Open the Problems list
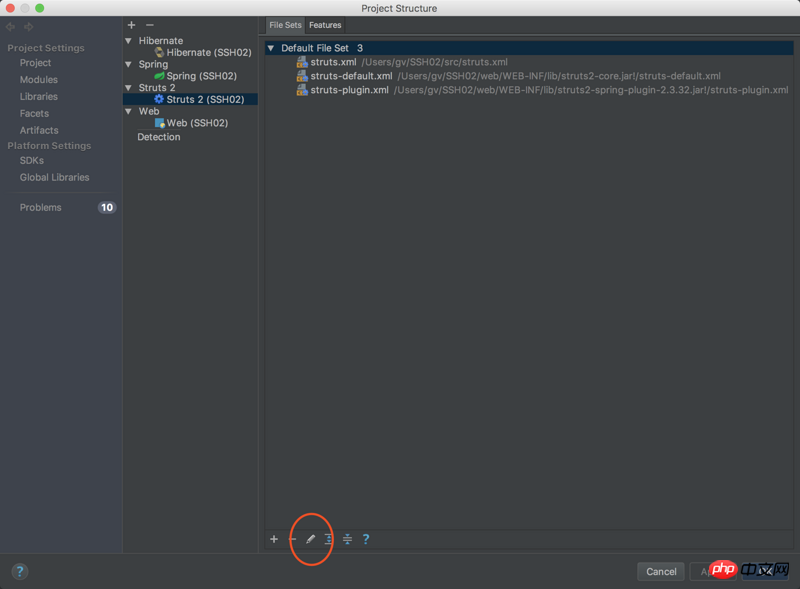Viewport: 800px width, 589px height. pos(40,207)
